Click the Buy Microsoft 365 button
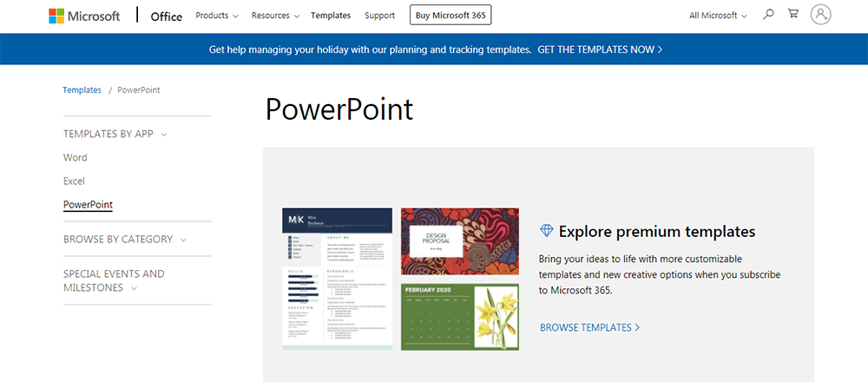868x382 pixels. [x=450, y=16]
